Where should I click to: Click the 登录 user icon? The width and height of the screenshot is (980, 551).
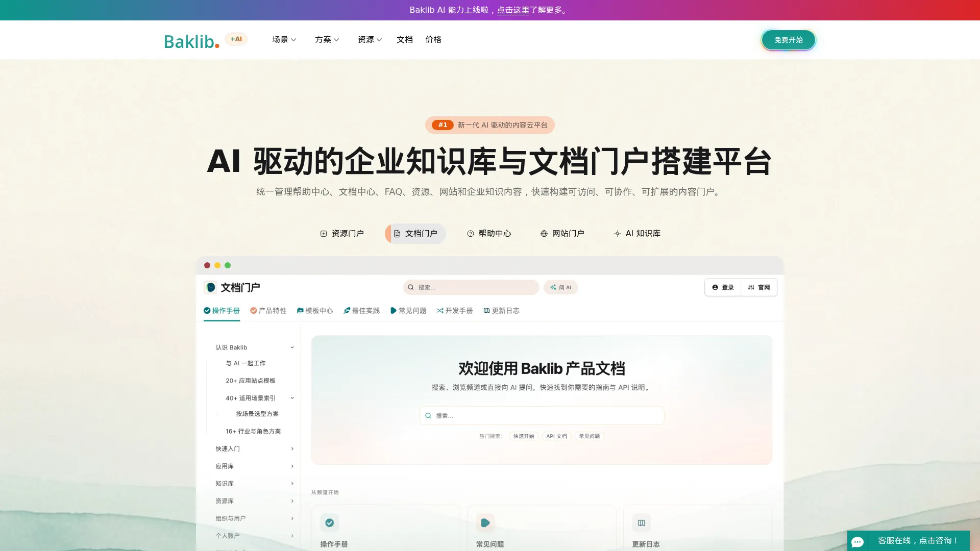click(715, 287)
